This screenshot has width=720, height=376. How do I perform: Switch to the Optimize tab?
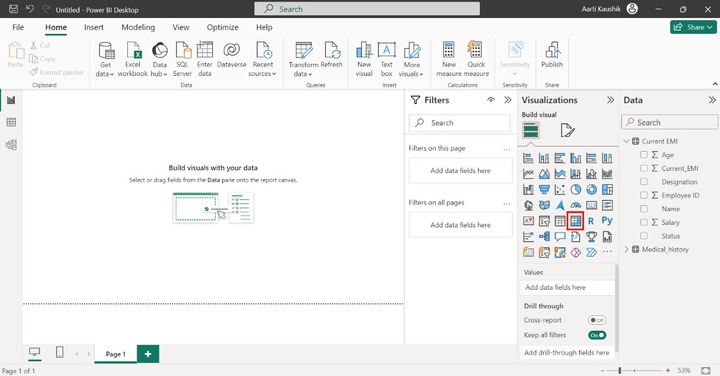(222, 27)
